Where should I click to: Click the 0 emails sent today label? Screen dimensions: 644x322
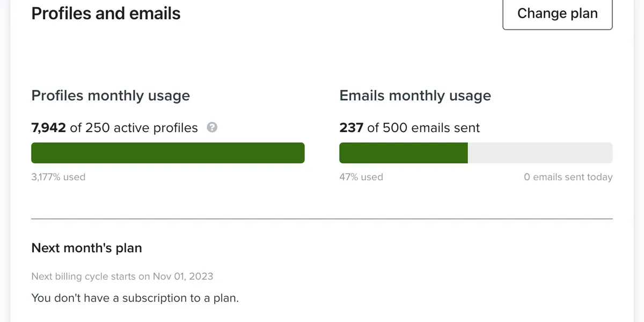[568, 177]
